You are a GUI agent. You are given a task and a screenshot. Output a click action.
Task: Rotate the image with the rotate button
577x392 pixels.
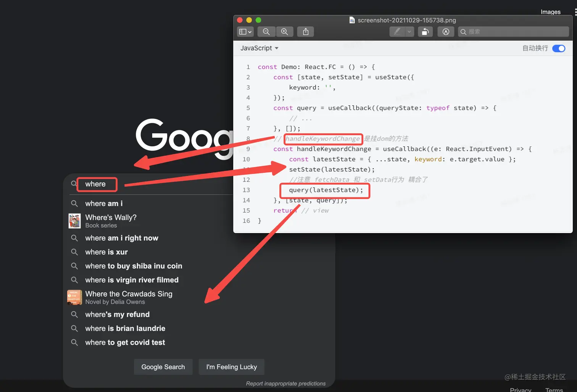tap(425, 32)
